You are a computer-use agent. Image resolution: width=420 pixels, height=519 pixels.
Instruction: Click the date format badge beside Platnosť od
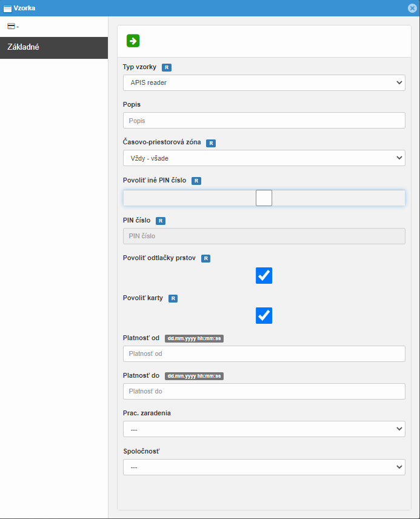click(x=195, y=338)
